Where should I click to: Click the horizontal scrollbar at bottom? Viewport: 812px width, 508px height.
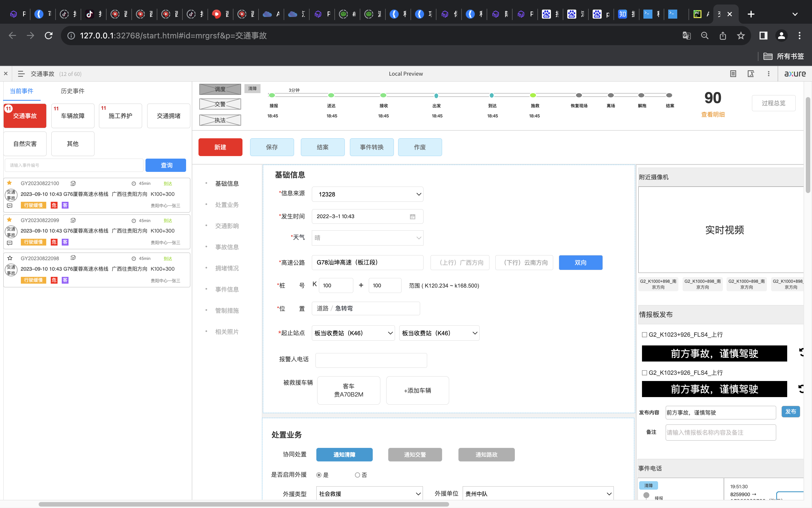244,504
